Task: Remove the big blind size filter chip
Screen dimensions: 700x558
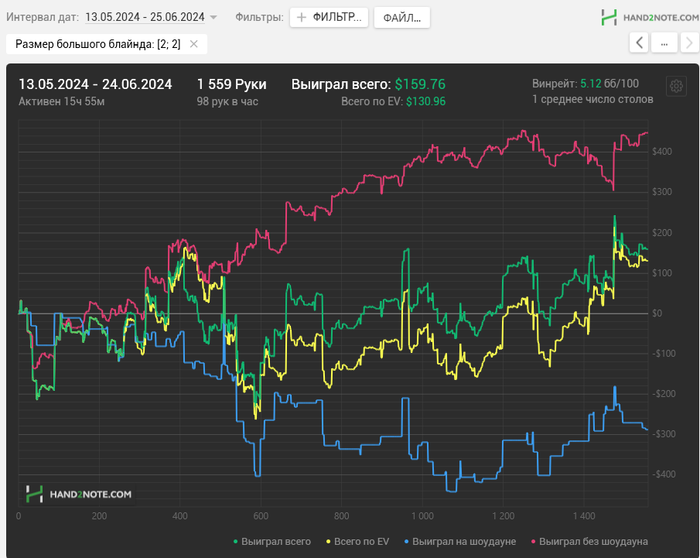Action: point(194,44)
